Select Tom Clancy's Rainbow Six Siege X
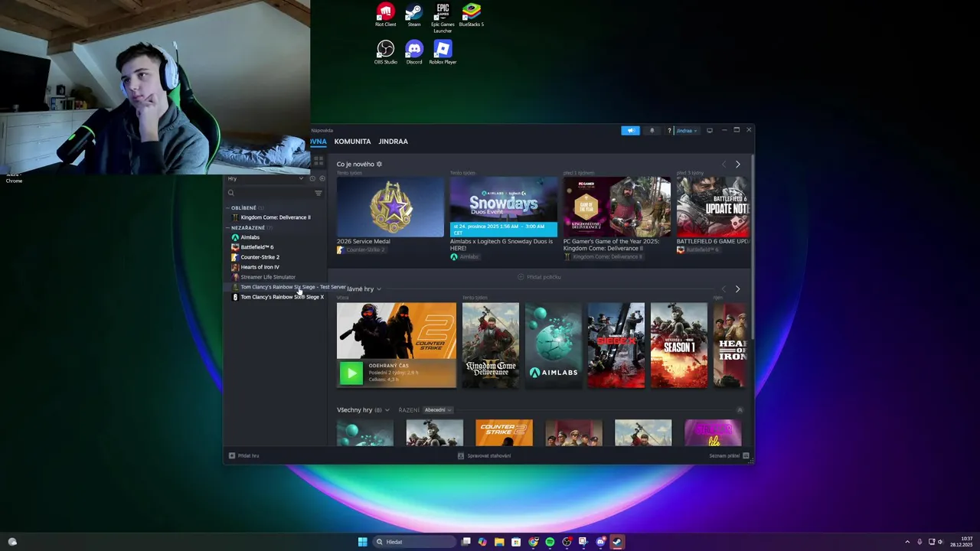This screenshot has height=551, width=980. (282, 297)
